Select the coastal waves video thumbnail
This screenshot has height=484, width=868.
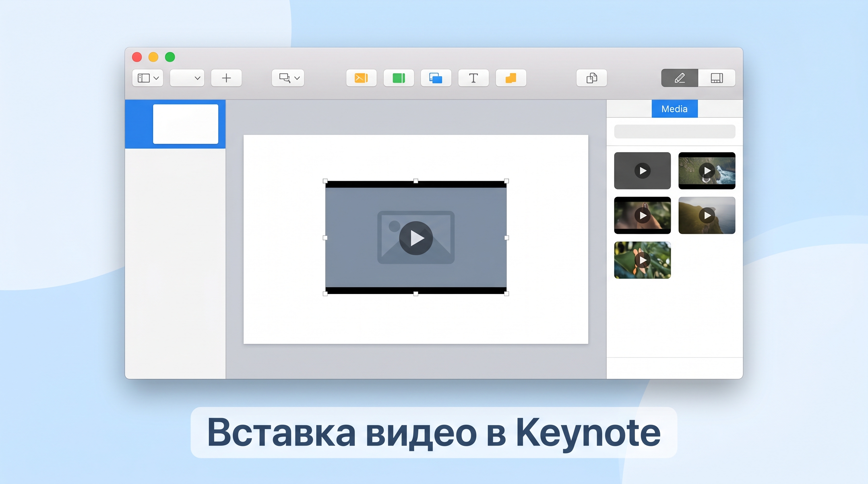click(x=707, y=171)
